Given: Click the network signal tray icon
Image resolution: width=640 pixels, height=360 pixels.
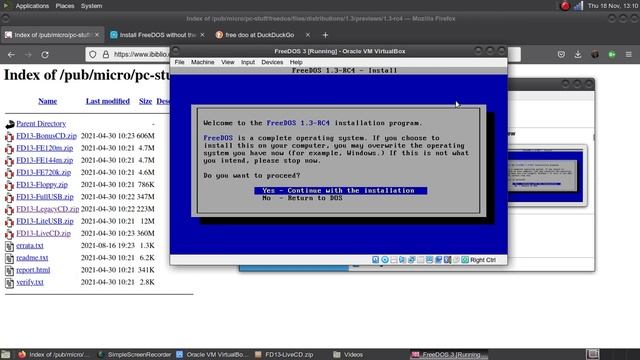Looking at the screenshot, I should pyautogui.click(x=578, y=6).
